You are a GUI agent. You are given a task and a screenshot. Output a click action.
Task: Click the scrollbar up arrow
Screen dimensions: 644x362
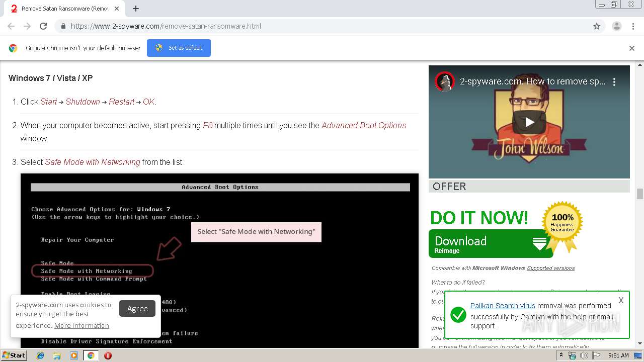point(640,65)
